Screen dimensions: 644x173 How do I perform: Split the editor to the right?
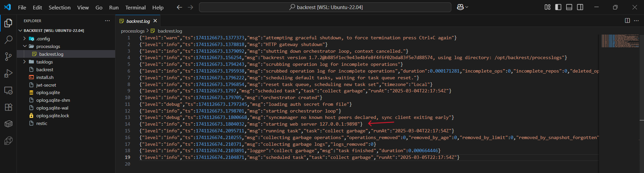pos(627,20)
